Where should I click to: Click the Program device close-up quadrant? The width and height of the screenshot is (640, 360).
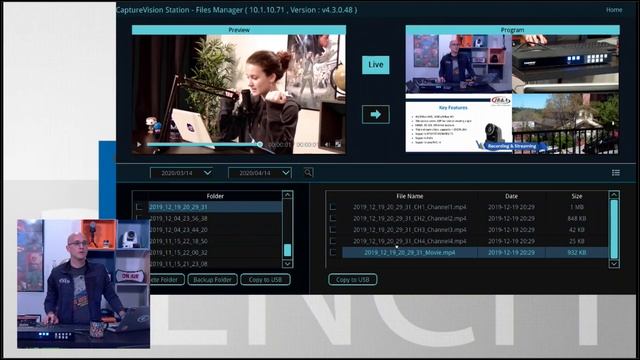click(x=566, y=64)
